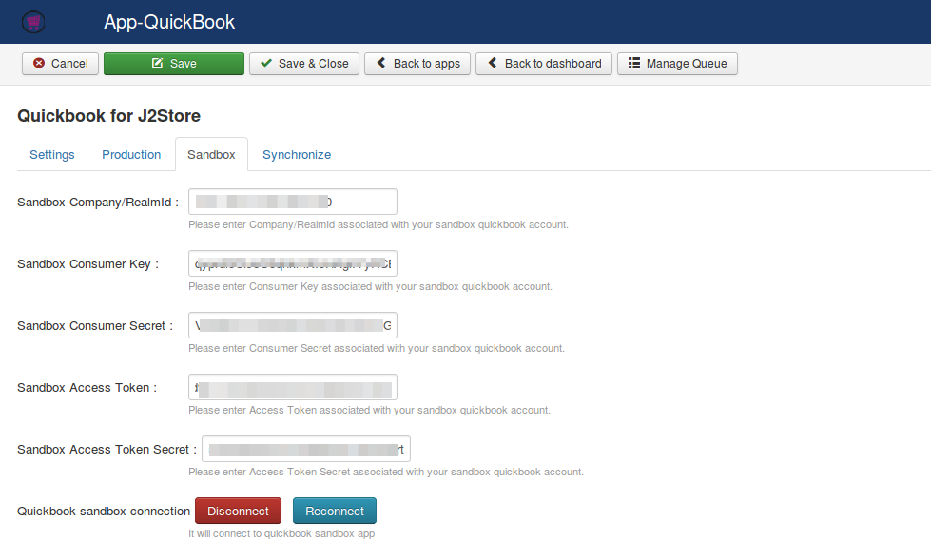Focus the Sandbox Consumer Key field
931x560 pixels.
293,263
